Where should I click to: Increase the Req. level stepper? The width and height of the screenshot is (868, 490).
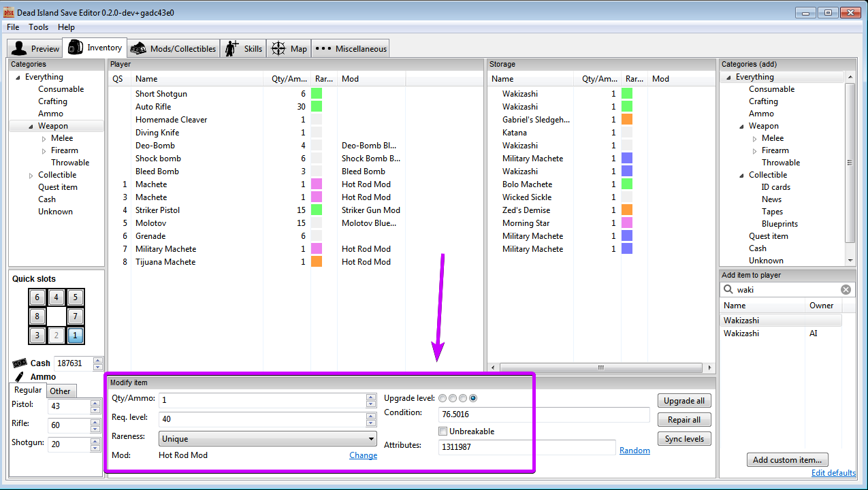click(370, 416)
